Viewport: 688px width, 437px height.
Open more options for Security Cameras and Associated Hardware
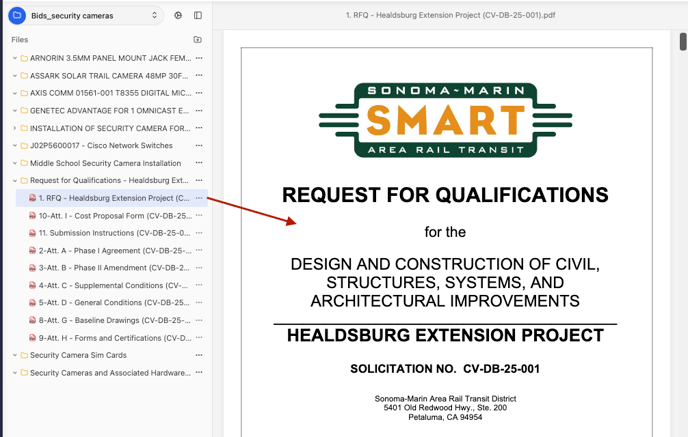coord(199,373)
